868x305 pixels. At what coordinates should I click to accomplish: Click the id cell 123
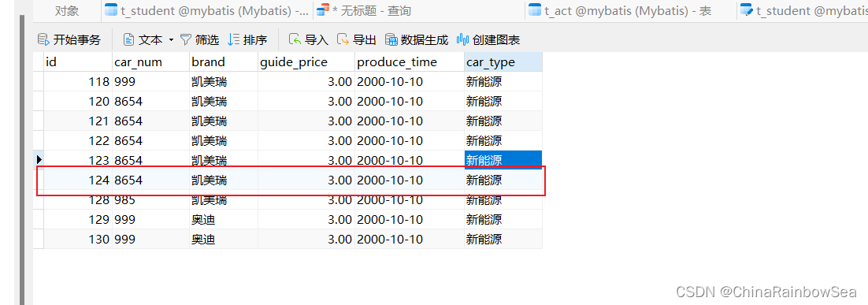tap(77, 160)
